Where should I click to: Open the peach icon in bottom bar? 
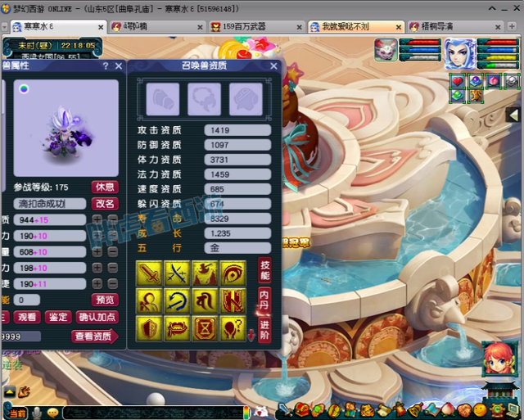[448, 411]
